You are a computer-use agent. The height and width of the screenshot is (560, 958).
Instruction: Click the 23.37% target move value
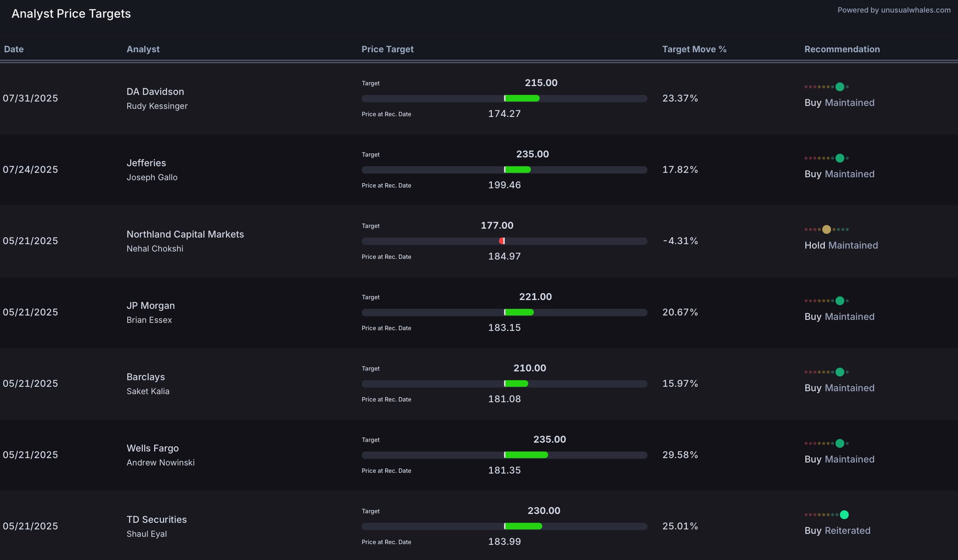pyautogui.click(x=680, y=98)
